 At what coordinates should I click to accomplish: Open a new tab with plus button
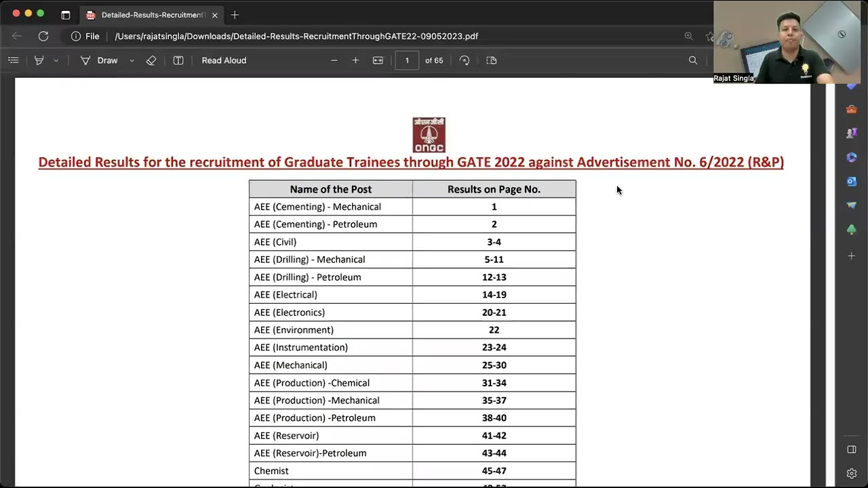235,15
